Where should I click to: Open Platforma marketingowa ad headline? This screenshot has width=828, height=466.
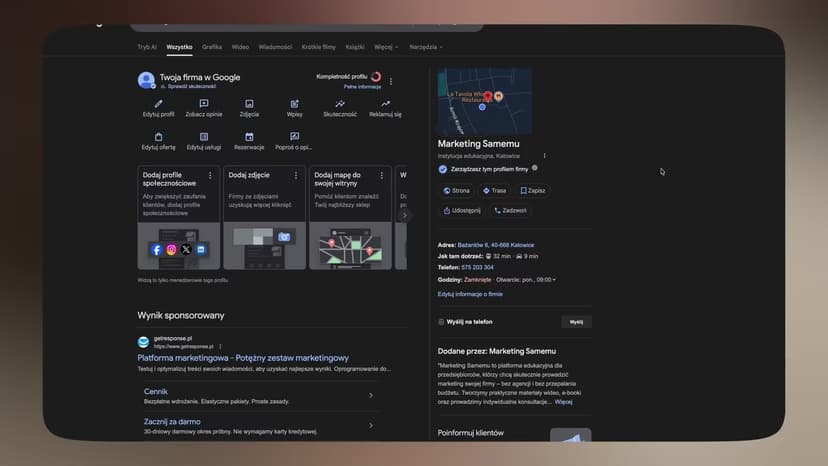(243, 358)
